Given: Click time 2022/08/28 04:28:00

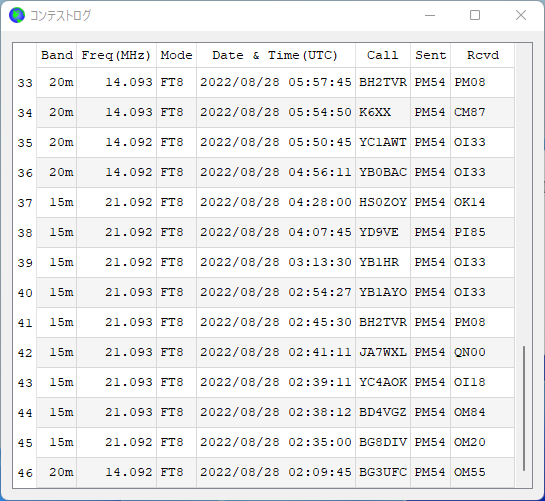Looking at the screenshot, I should (x=276, y=202).
